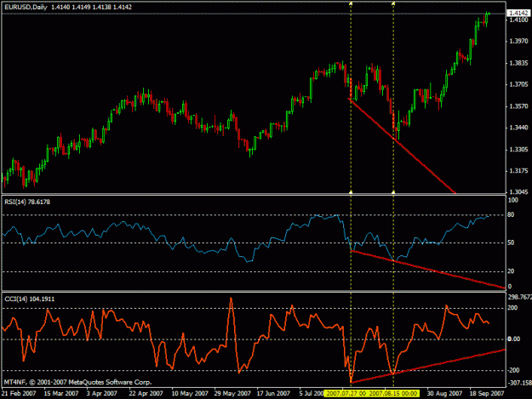Click the CCI(14) 104.1911 indicator label

coord(30,299)
